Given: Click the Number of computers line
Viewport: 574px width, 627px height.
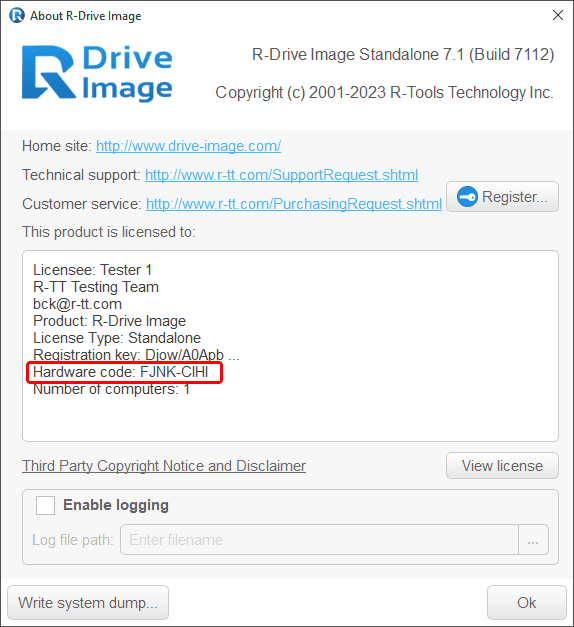Looking at the screenshot, I should point(111,389).
